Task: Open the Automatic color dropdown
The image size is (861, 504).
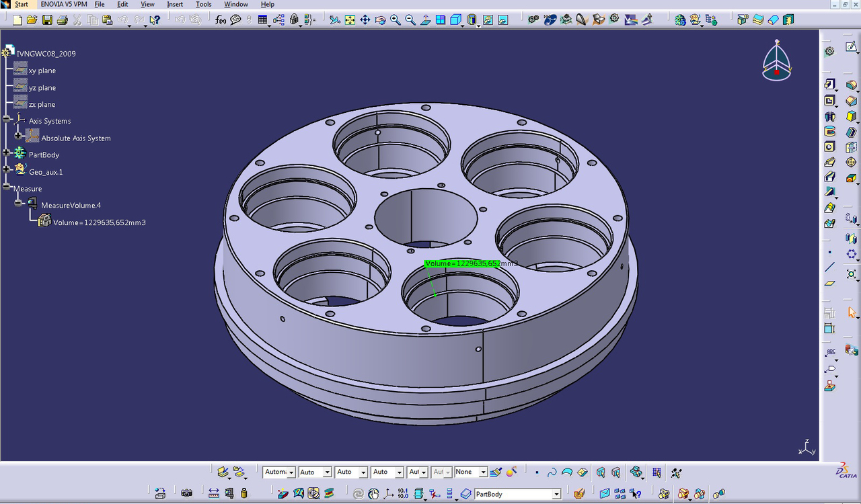Action: tap(291, 472)
